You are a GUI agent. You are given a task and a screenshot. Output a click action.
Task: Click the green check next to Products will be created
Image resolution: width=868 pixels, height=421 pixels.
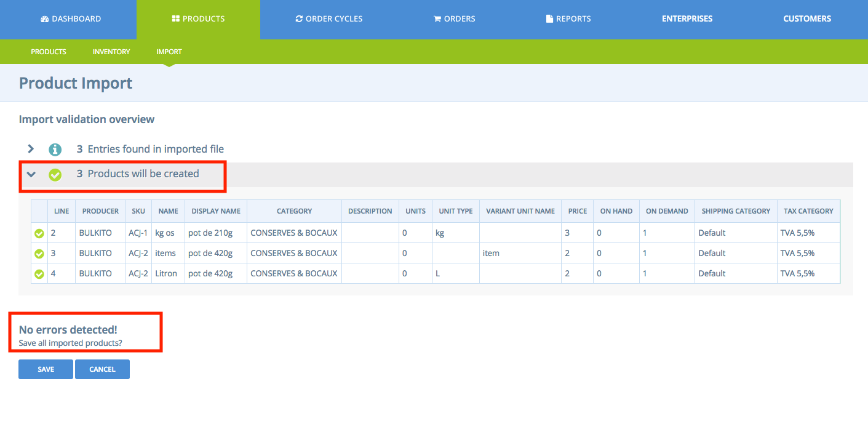point(55,174)
